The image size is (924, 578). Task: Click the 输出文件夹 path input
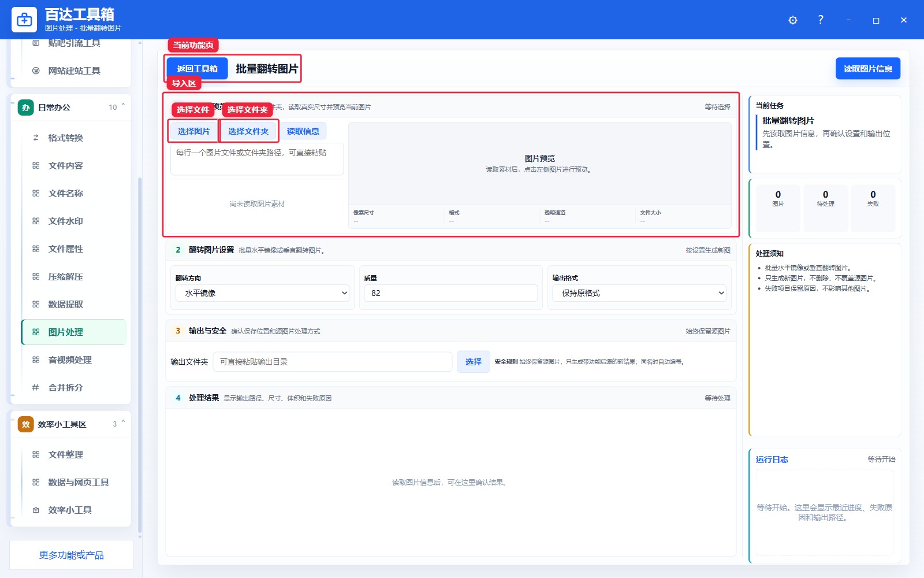coord(333,362)
